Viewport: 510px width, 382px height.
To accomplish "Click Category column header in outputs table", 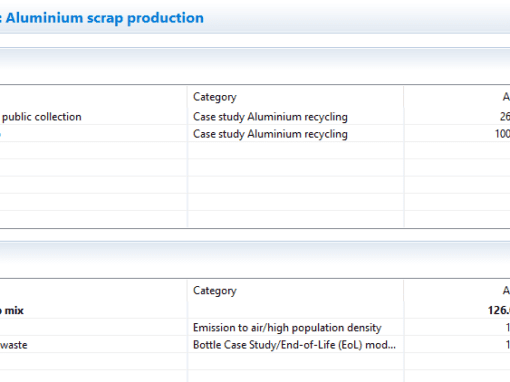I will tap(215, 291).
